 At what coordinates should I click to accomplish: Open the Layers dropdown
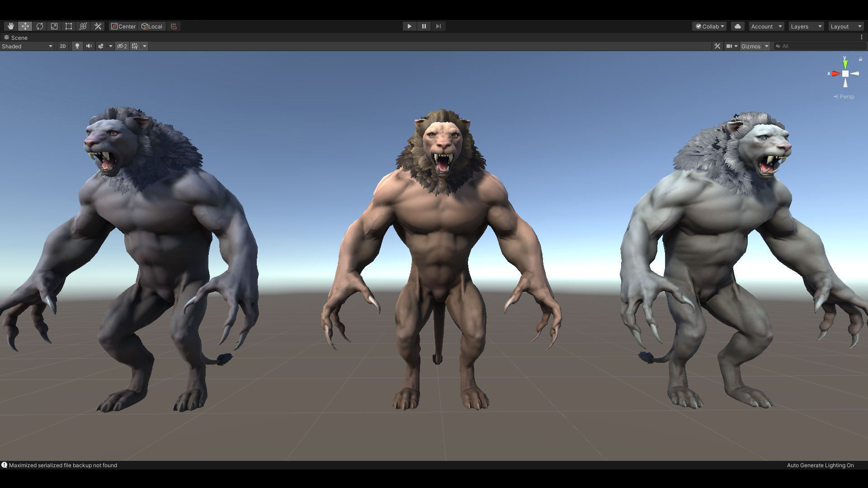click(806, 26)
